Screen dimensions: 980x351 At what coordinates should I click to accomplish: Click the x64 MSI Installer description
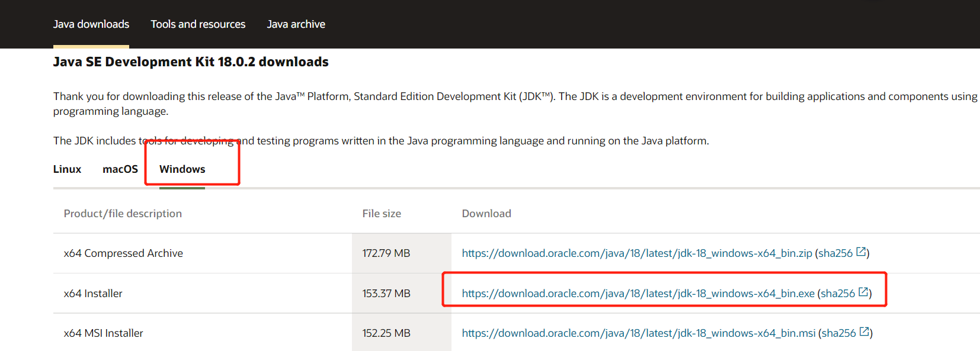point(104,333)
